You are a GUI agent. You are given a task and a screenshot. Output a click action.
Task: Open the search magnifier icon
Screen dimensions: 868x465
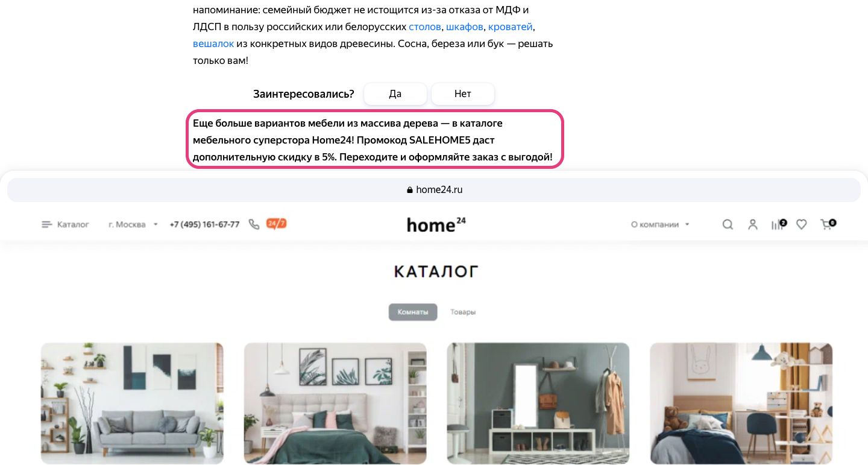pyautogui.click(x=728, y=224)
